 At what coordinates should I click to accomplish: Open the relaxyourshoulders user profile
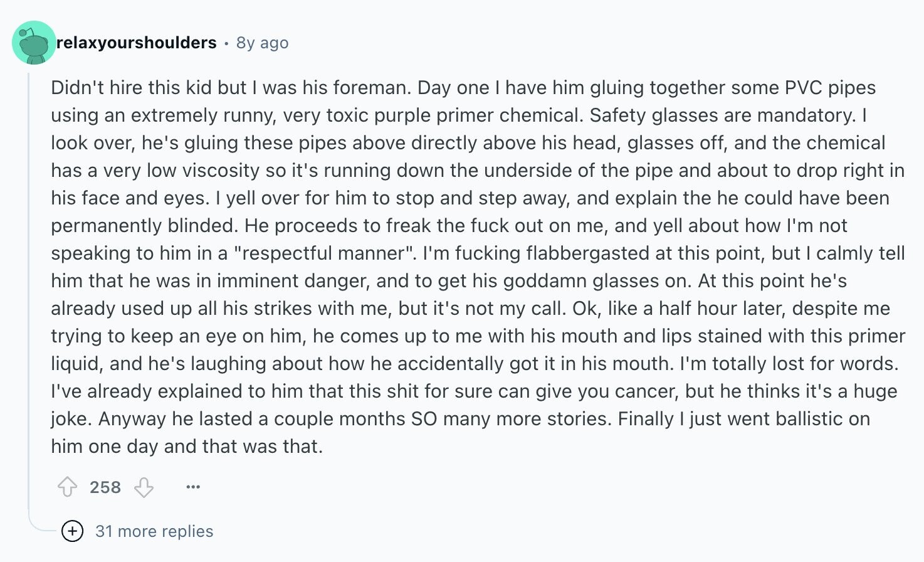[137, 43]
